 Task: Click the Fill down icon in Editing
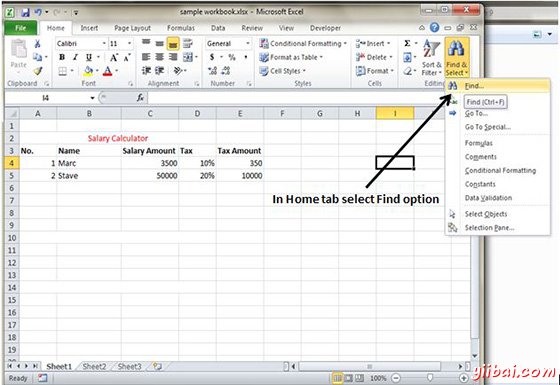tap(408, 57)
